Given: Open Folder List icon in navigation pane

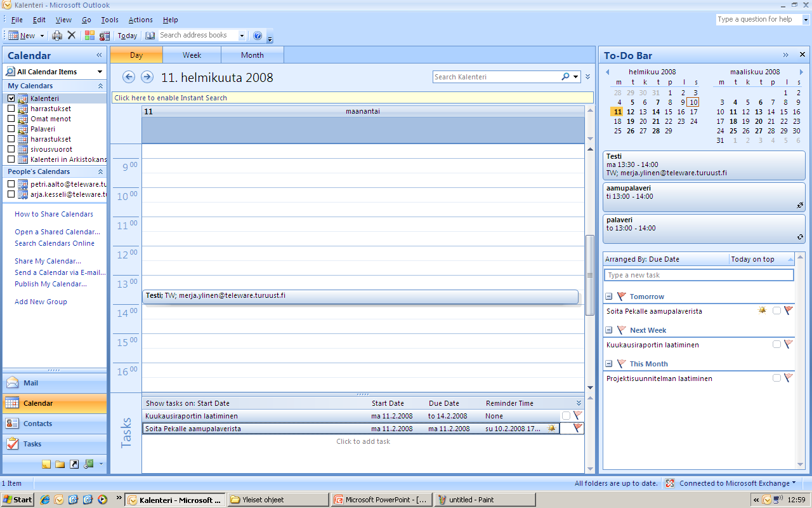Looking at the screenshot, I should [x=60, y=464].
